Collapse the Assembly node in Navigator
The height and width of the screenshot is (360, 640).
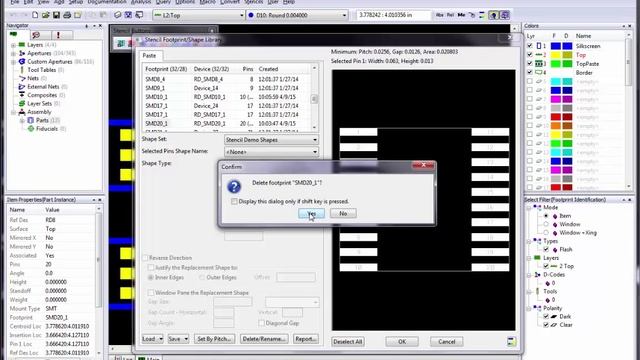(x=13, y=112)
